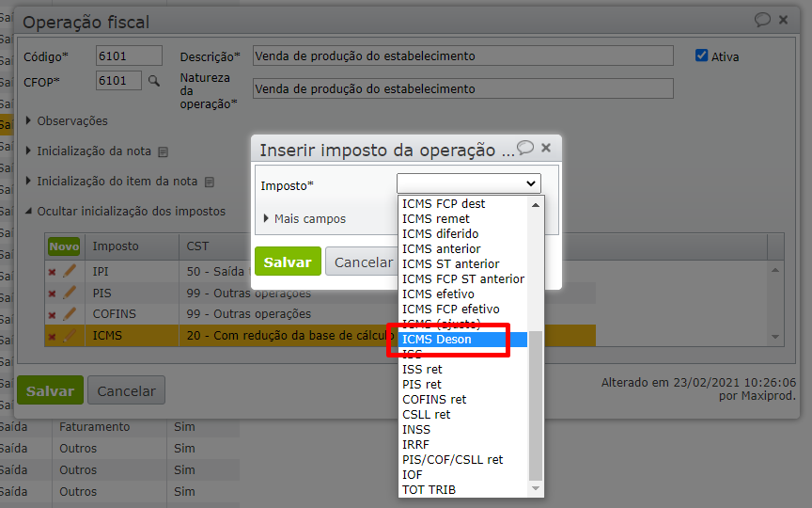This screenshot has width=812, height=508.
Task: Edit the ICMS tax row pencil
Action: click(70, 336)
